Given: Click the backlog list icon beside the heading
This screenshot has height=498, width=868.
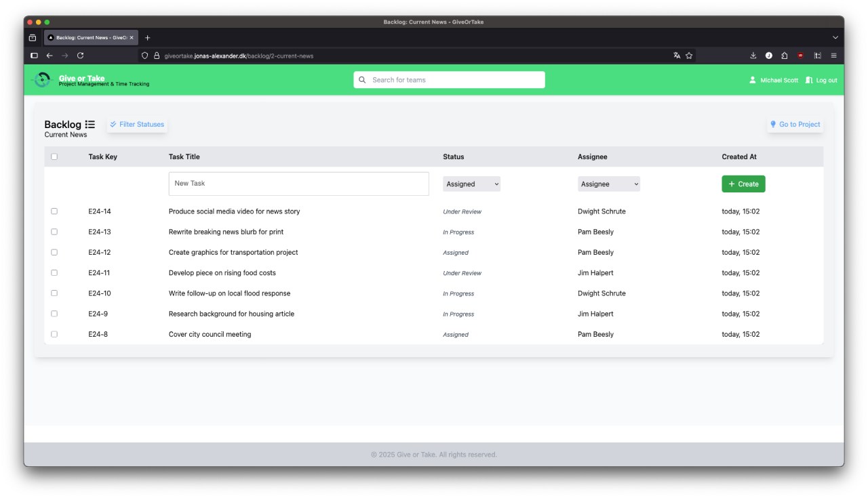Looking at the screenshot, I should pos(90,125).
